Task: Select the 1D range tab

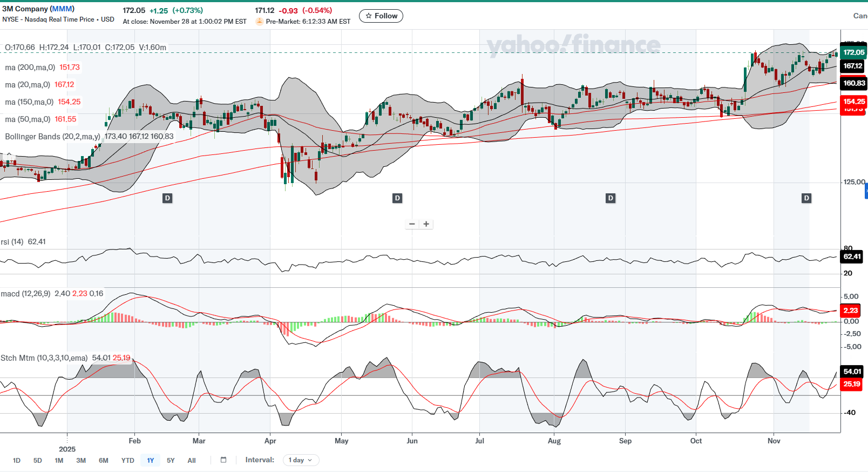Action: (17, 461)
